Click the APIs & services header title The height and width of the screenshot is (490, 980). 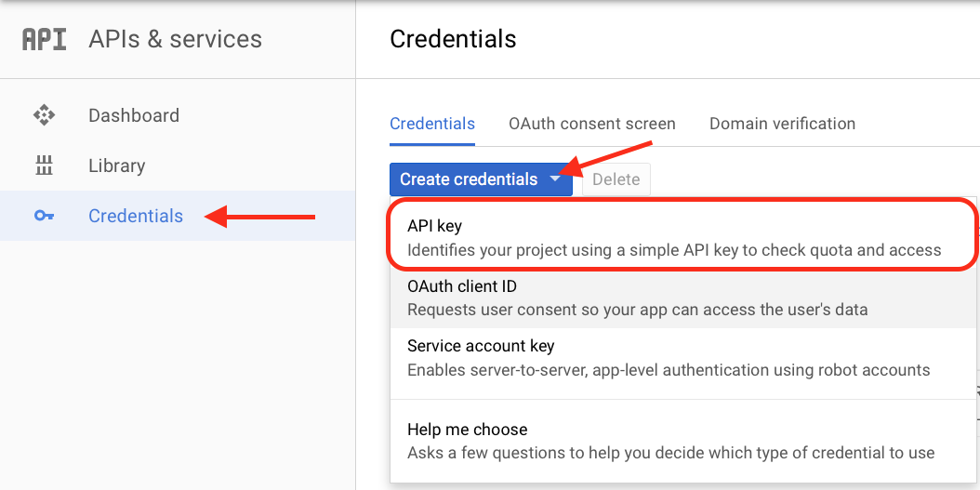pyautogui.click(x=175, y=39)
